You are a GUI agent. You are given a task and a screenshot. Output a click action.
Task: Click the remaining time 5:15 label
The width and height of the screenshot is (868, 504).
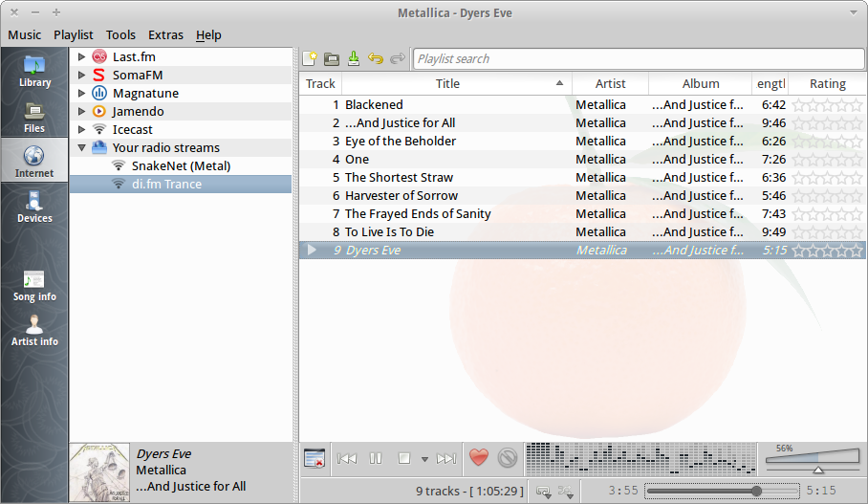821,491
